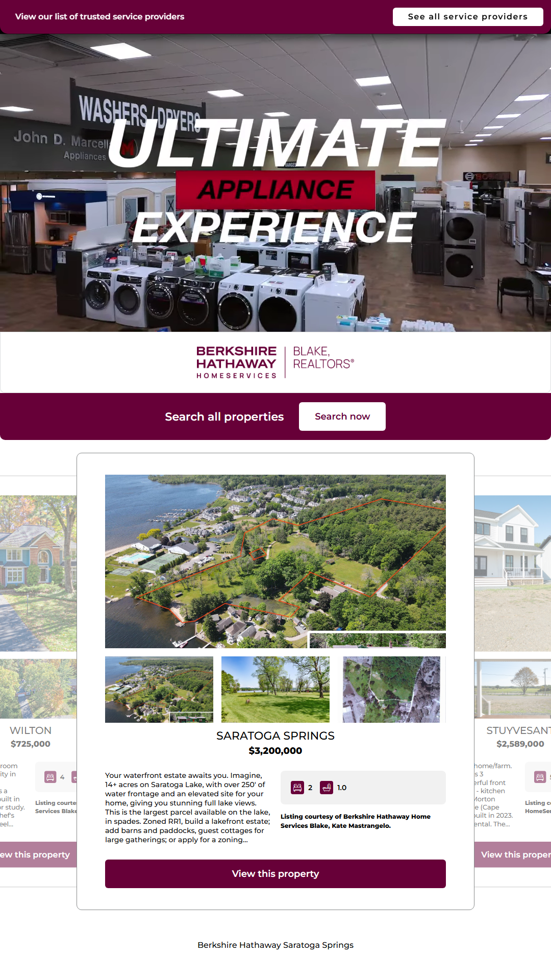Select the grassy lawn with trees thumbnail
Image resolution: width=551 pixels, height=980 pixels.
275,690
